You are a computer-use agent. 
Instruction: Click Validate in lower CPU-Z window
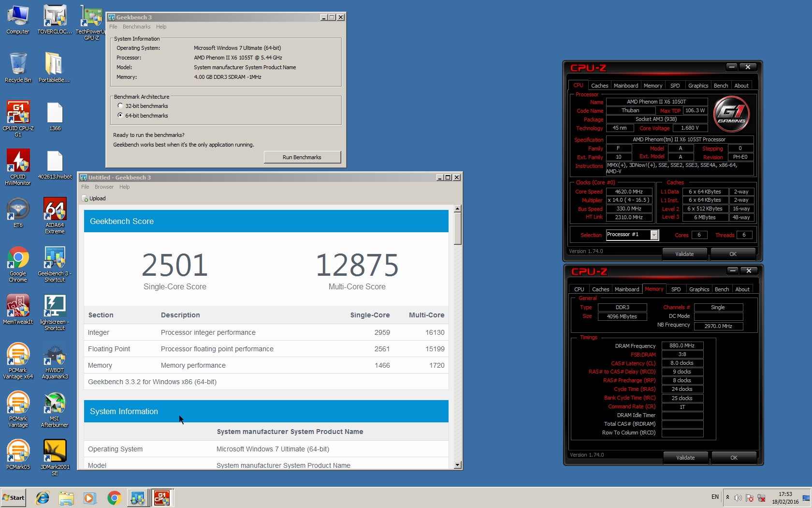(685, 458)
